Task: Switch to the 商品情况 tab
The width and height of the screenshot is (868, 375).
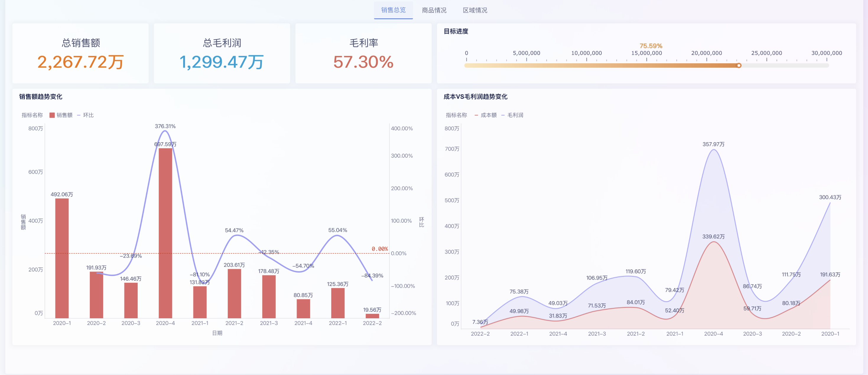Action: pyautogui.click(x=434, y=10)
